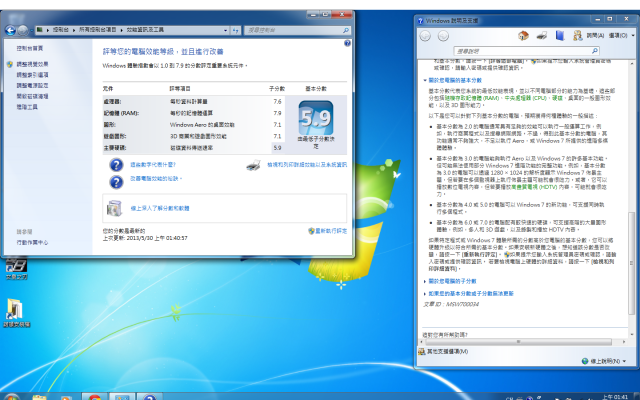
Task: Click the 7.6 processor subscore cell
Action: tap(278, 101)
